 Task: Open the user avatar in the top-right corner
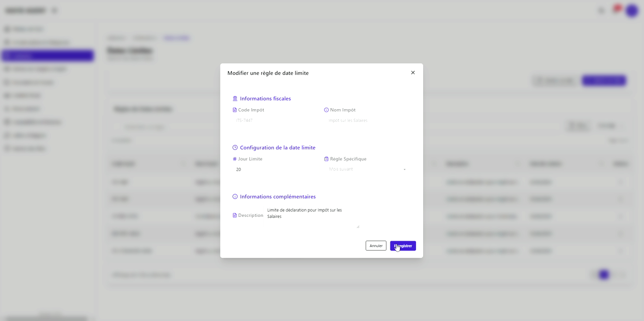(x=631, y=11)
